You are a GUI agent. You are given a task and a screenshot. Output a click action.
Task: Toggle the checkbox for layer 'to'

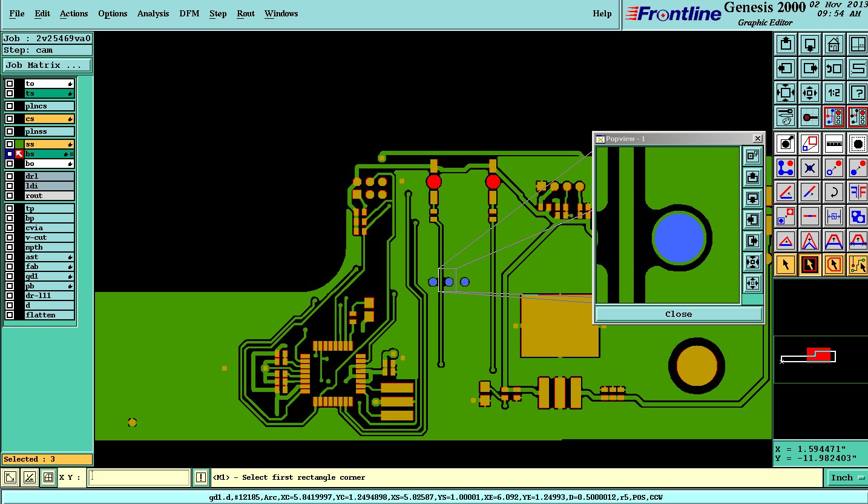point(10,84)
